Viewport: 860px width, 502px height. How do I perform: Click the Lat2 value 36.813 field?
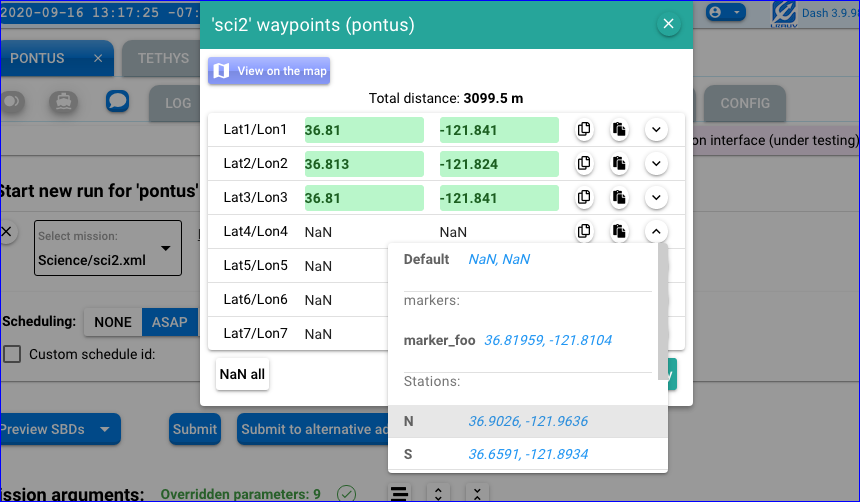click(363, 164)
